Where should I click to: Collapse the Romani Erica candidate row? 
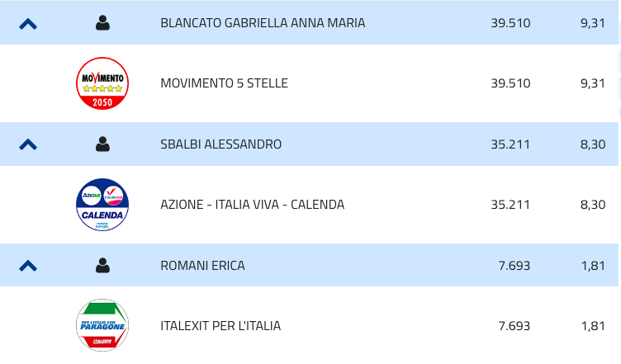pyautogui.click(x=28, y=266)
